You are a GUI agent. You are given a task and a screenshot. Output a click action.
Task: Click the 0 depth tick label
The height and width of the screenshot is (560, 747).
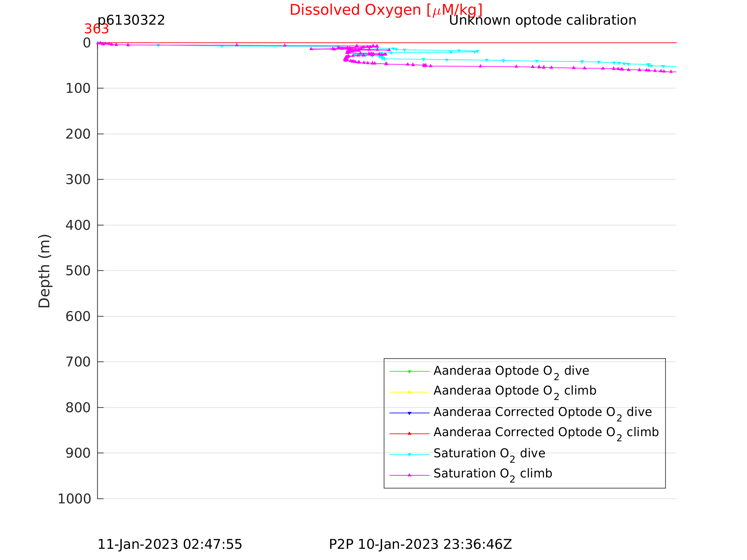(x=87, y=43)
